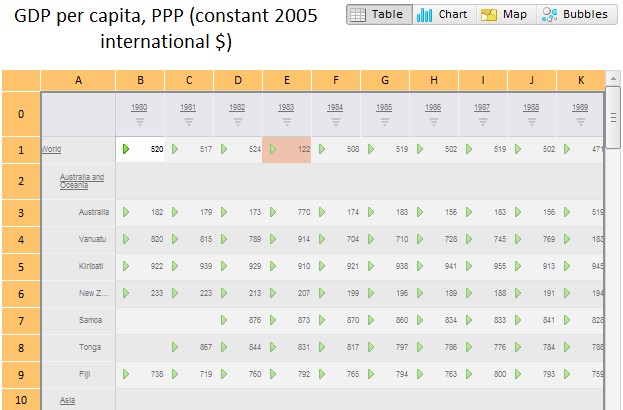The width and height of the screenshot is (623, 410).
Task: Open the World row link
Action: (x=51, y=149)
